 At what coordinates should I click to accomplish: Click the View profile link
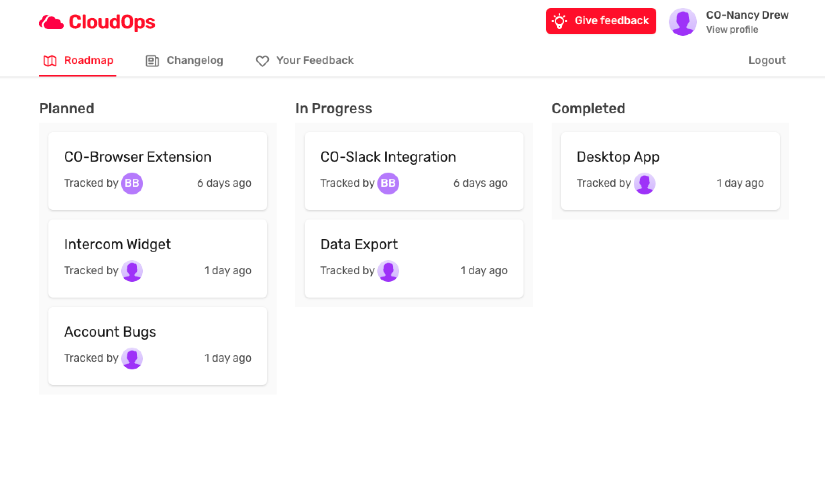[x=732, y=29]
